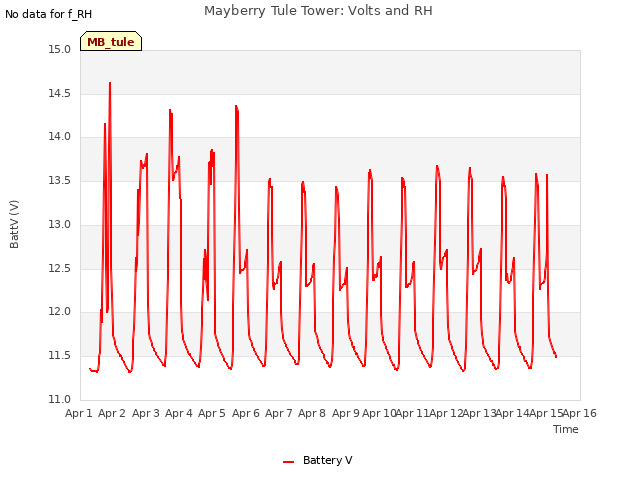Screen dimensions: 640x480
Task: Click the highest voltage peak near Apr 2
Action: coord(110,83)
